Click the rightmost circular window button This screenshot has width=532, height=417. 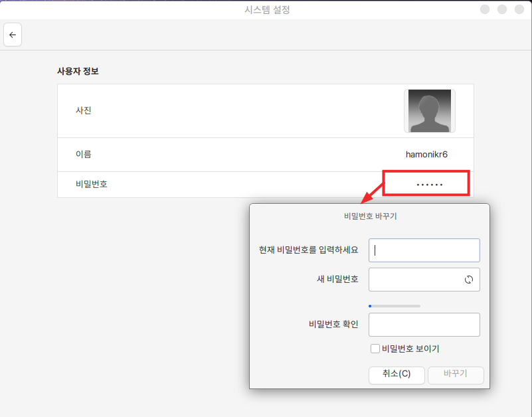point(520,9)
